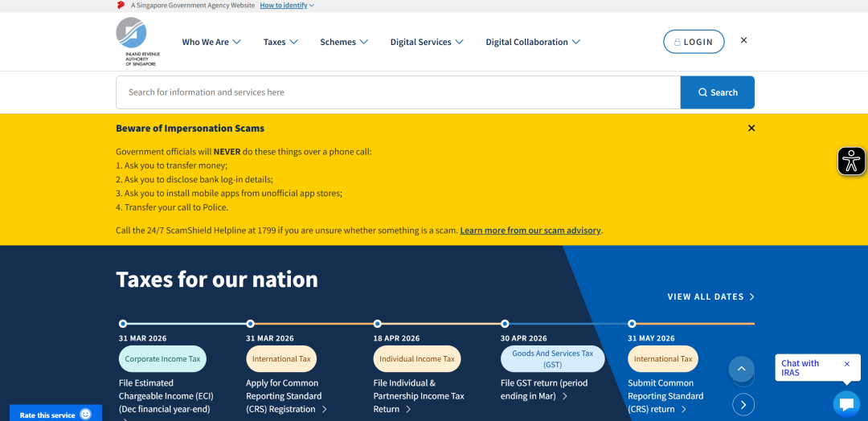Expand the Taxes dropdown menu
The width and height of the screenshot is (868, 421).
(280, 42)
